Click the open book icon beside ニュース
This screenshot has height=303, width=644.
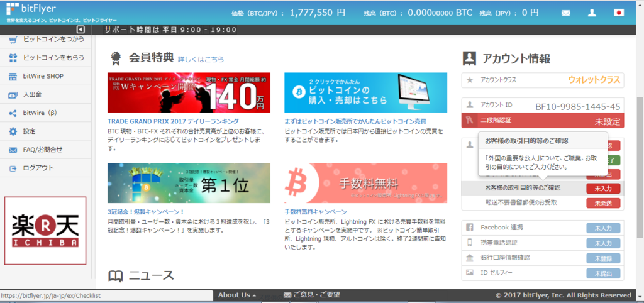(x=116, y=276)
